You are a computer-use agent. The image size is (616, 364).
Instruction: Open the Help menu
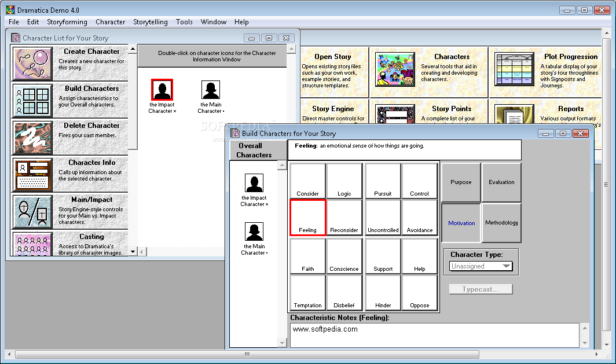241,22
